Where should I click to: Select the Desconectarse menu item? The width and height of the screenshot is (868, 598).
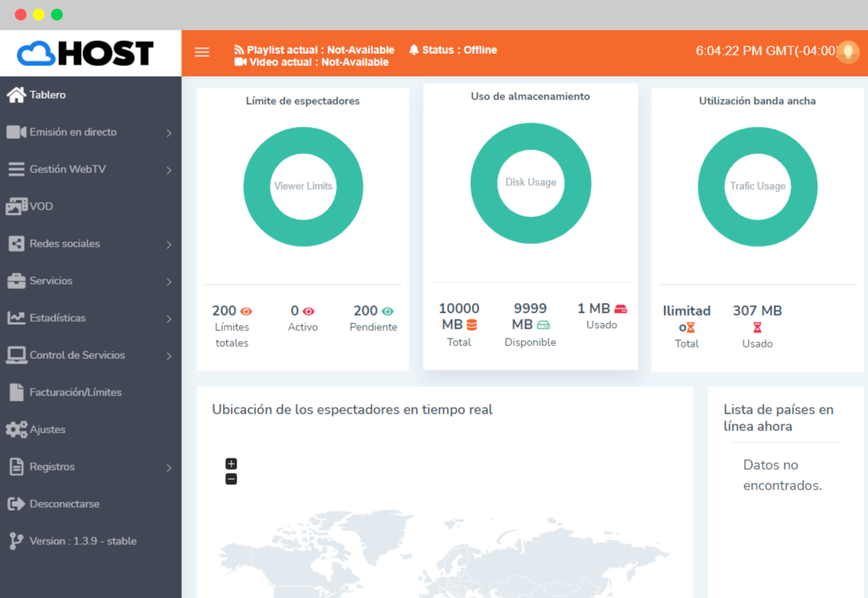pos(91,504)
